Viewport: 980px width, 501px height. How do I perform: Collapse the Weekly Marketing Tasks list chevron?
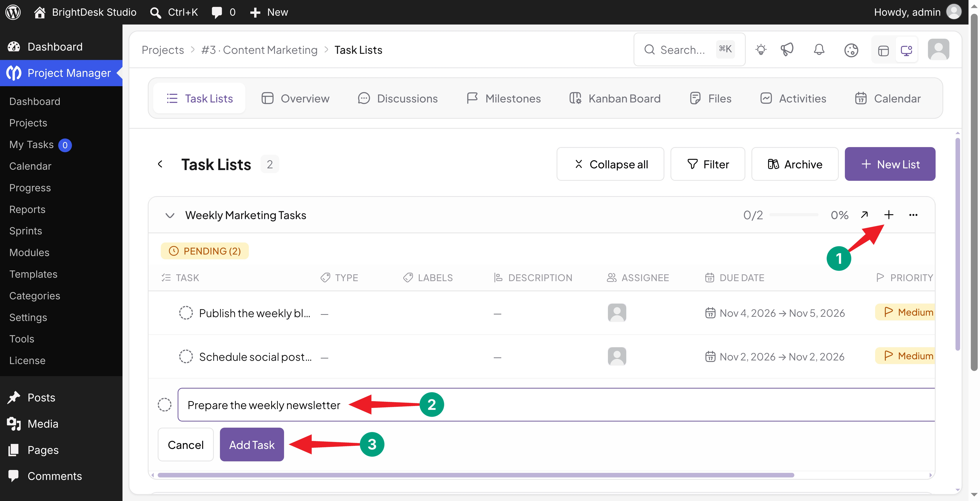pos(170,215)
